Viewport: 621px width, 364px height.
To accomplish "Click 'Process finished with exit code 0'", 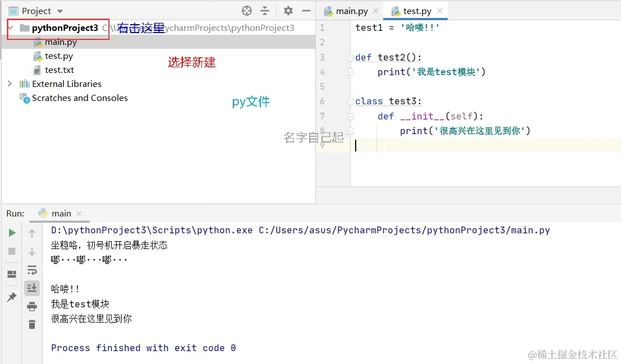I will (144, 348).
